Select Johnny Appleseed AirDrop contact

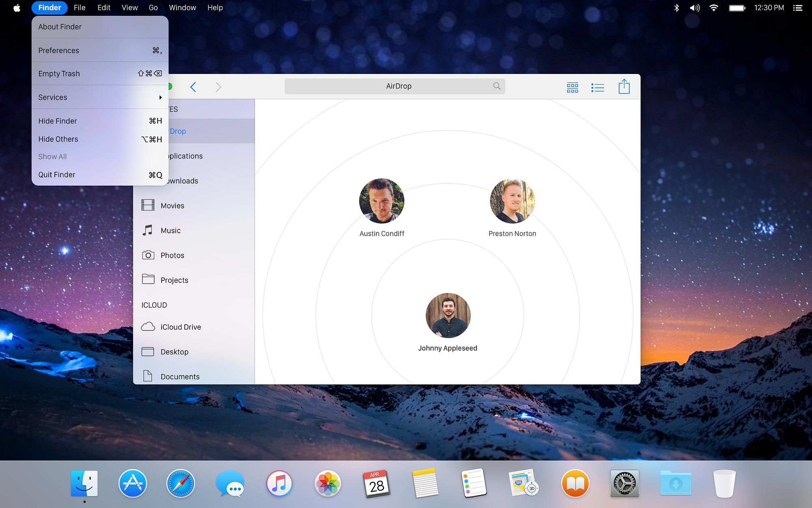coord(448,316)
